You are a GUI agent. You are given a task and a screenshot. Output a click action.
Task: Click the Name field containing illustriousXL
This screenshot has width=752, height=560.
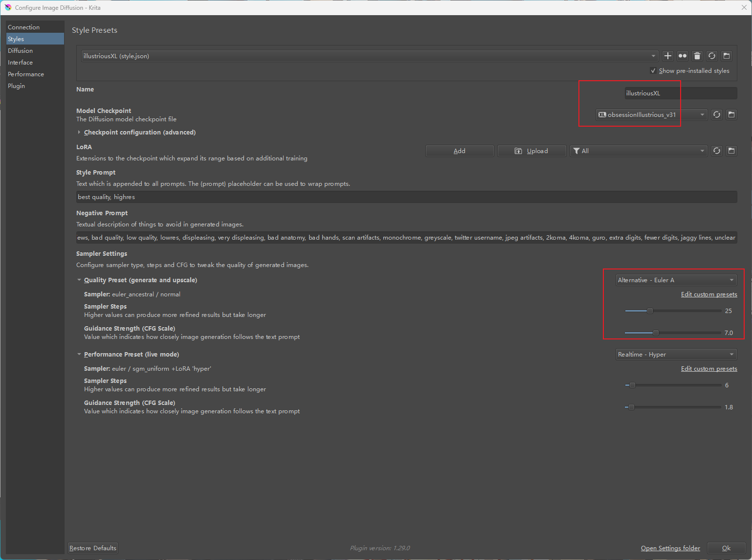point(681,93)
